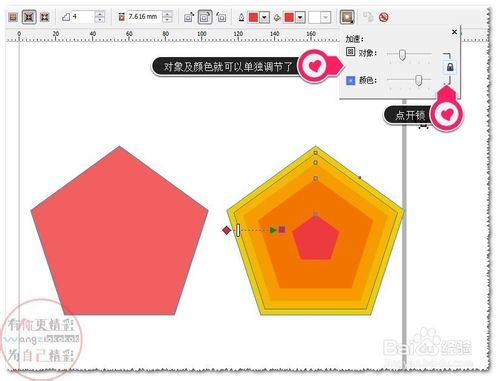Select the Inside Contour button
Image resolution: width=500 pixels, height=381 pixels.
click(x=29, y=17)
